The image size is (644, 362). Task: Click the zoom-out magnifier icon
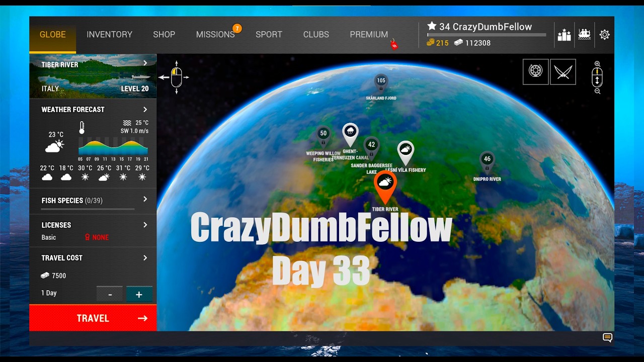597,91
